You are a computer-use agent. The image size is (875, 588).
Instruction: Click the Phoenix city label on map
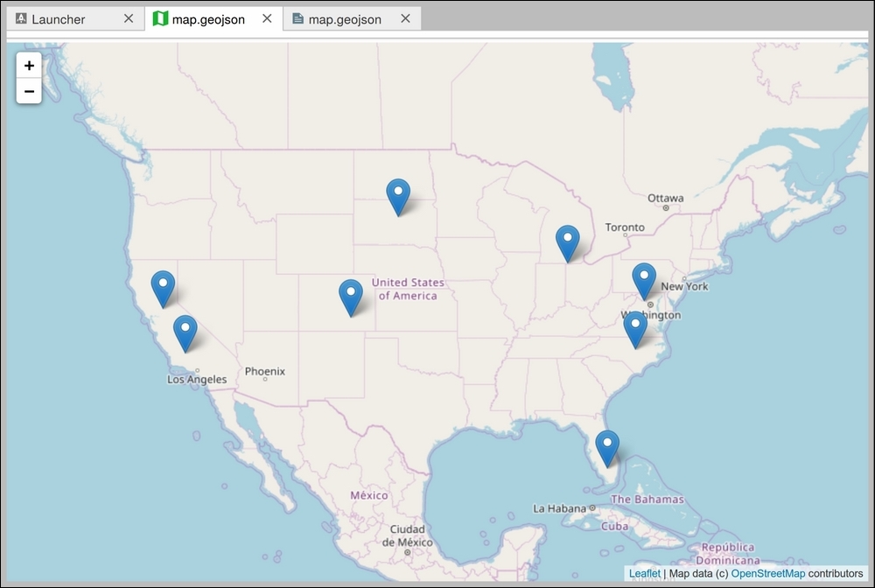point(265,372)
